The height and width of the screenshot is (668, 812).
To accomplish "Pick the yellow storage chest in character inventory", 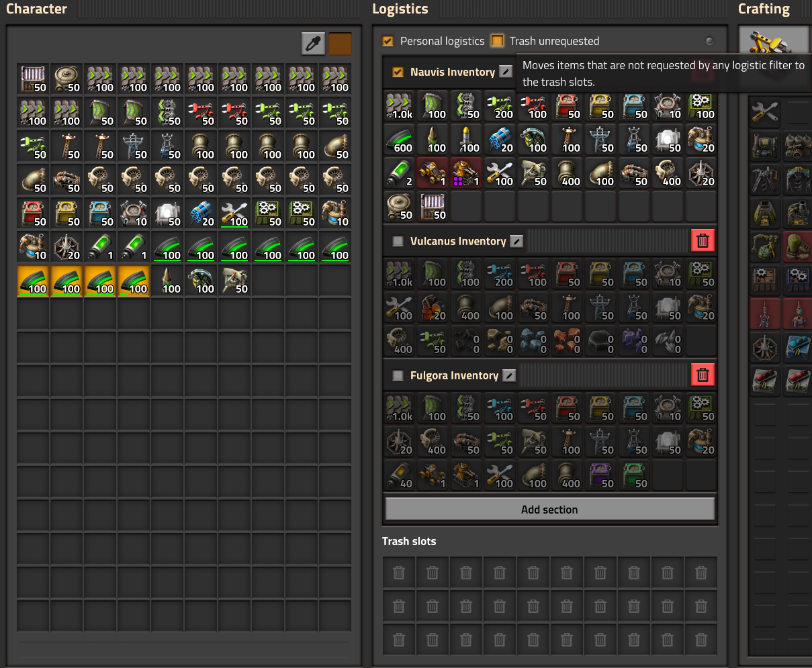I will pyautogui.click(x=66, y=214).
